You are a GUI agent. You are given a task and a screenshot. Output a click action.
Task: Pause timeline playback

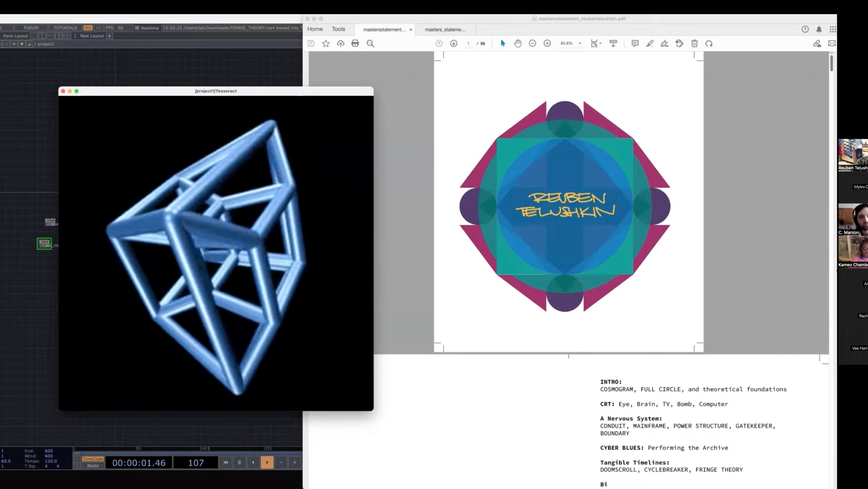point(239,462)
